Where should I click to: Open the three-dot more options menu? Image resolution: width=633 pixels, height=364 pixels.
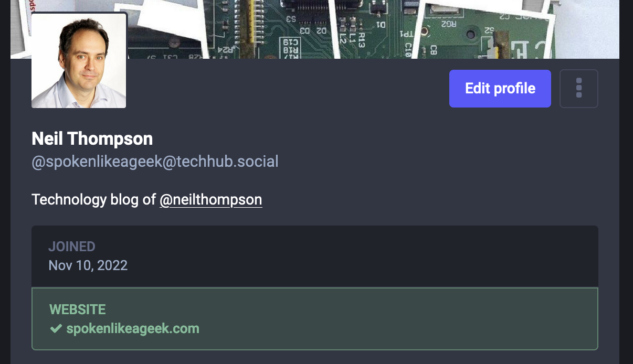pyautogui.click(x=579, y=89)
